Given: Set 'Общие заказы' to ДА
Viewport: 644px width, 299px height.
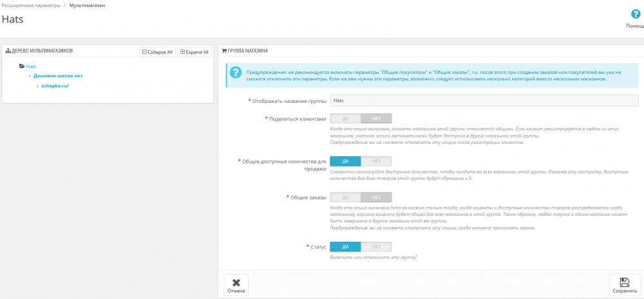Looking at the screenshot, I should pos(345,197).
